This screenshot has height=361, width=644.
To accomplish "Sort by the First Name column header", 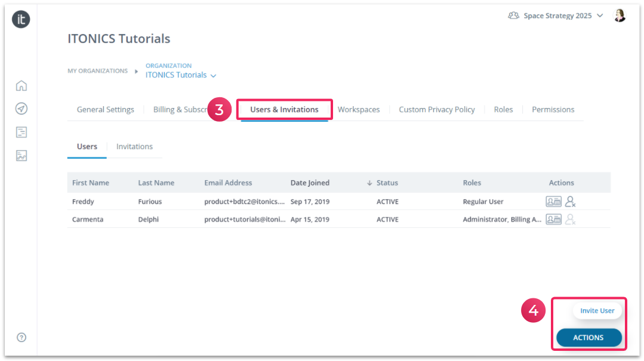I will pos(91,183).
